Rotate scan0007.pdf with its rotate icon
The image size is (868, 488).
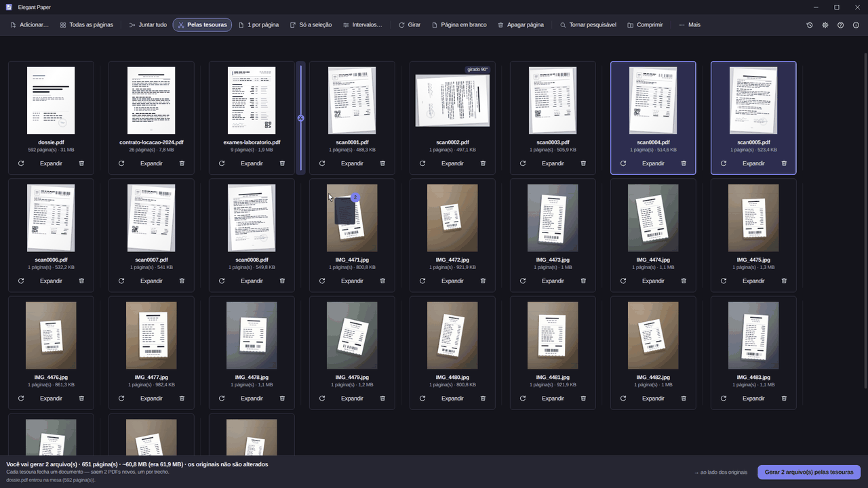pyautogui.click(x=121, y=281)
